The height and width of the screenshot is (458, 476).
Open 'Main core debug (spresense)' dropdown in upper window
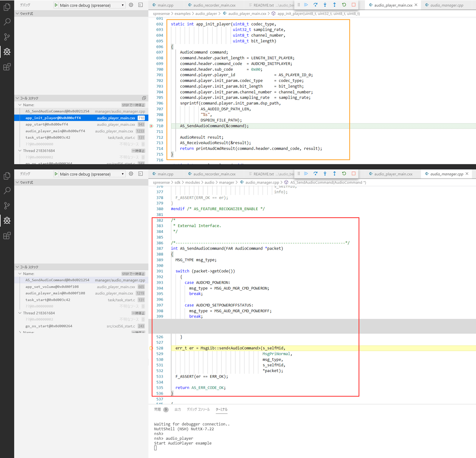click(x=92, y=5)
